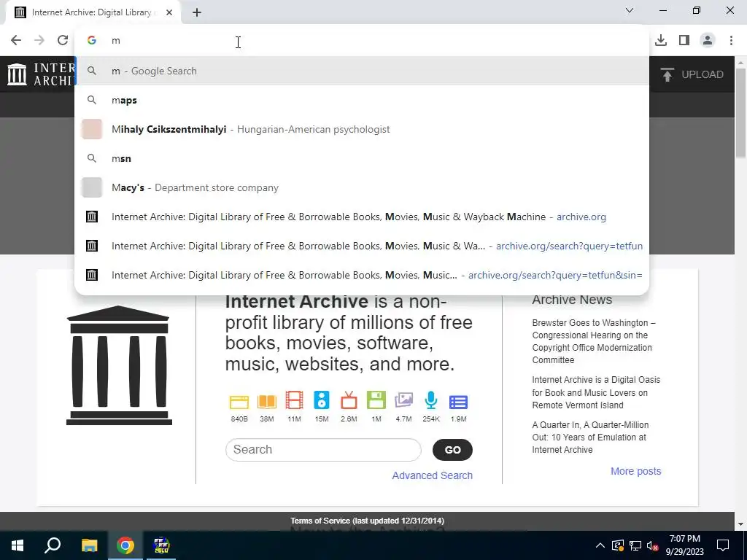Click the page vertical scrollbar thumb

(x=741, y=113)
